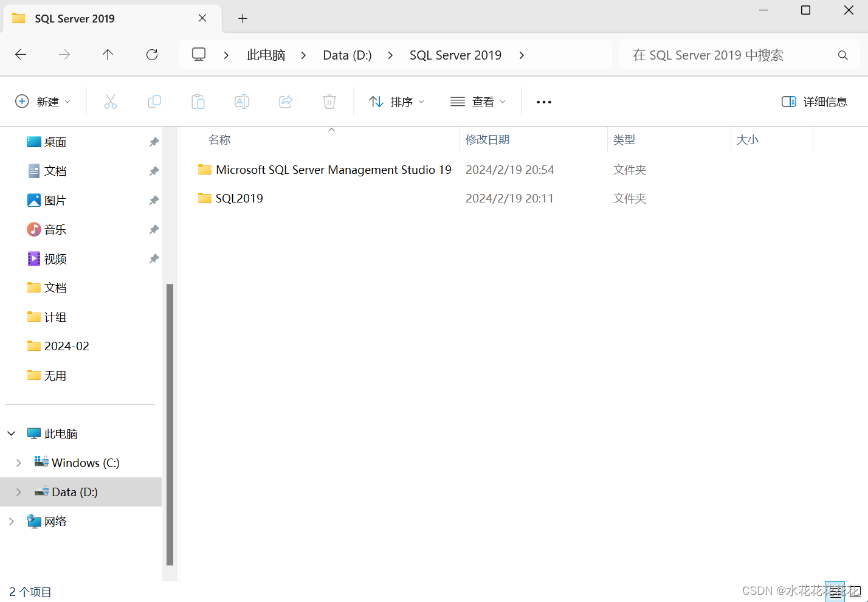Click 文件夹 type cell of SQL2019 row
The height and width of the screenshot is (602, 868).
pos(630,198)
